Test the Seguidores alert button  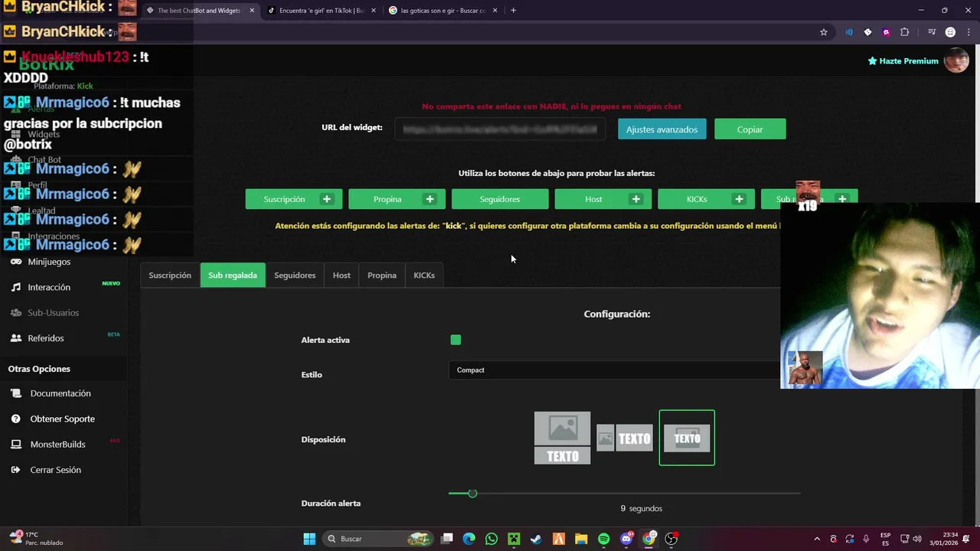pos(500,199)
